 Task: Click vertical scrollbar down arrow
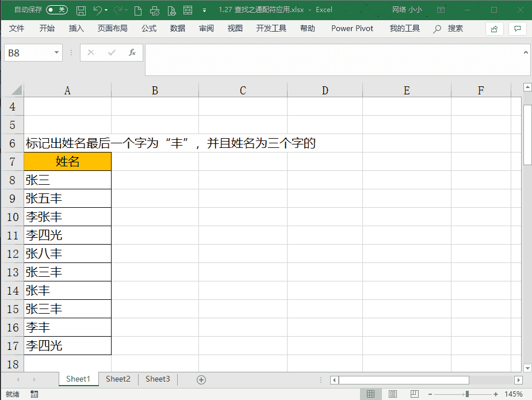click(527, 368)
